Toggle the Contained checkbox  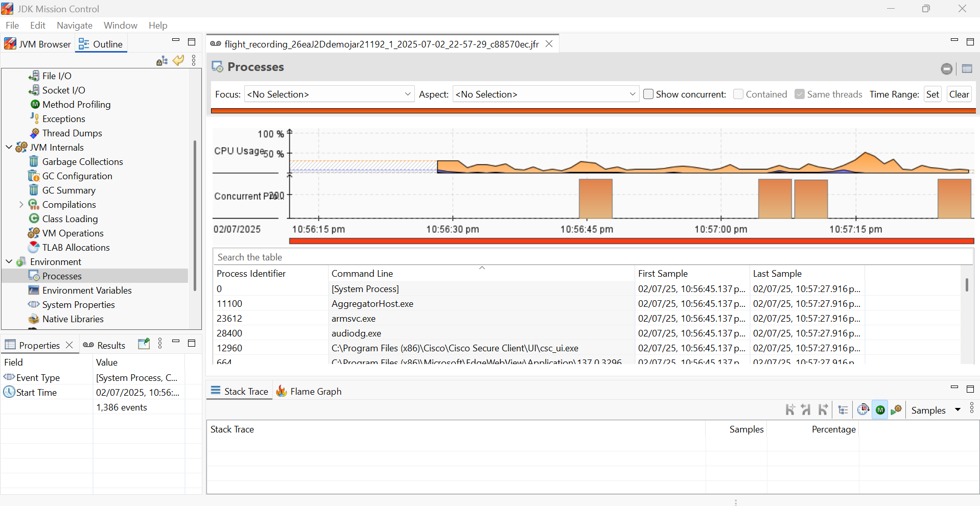coord(738,94)
